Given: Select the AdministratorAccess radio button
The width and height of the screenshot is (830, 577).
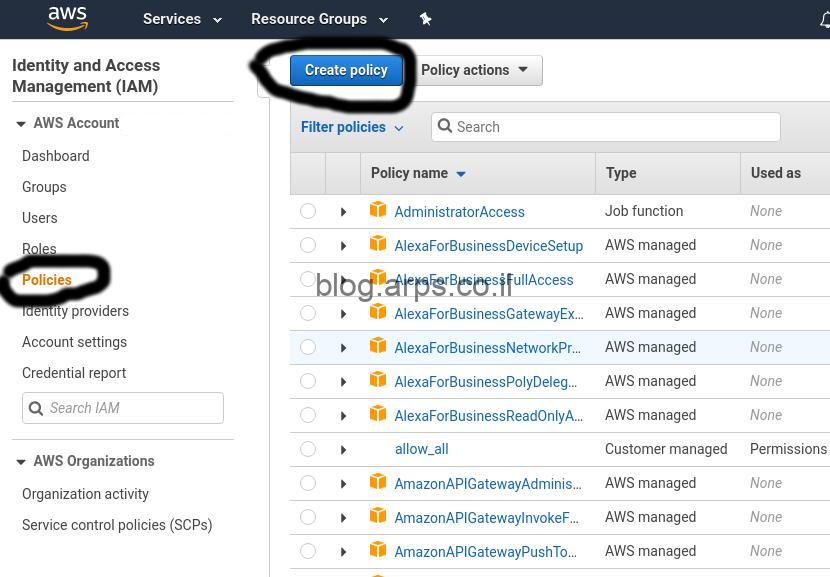Looking at the screenshot, I should click(x=308, y=211).
